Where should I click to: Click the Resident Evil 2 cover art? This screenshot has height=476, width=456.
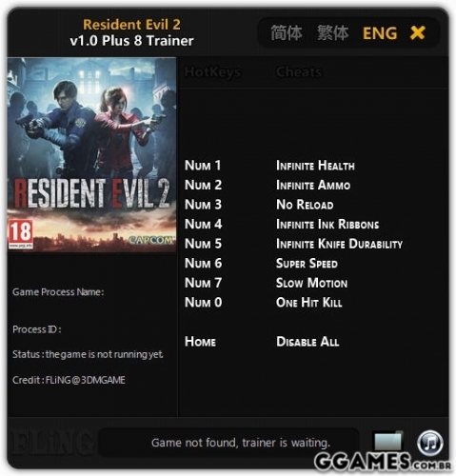click(91, 155)
